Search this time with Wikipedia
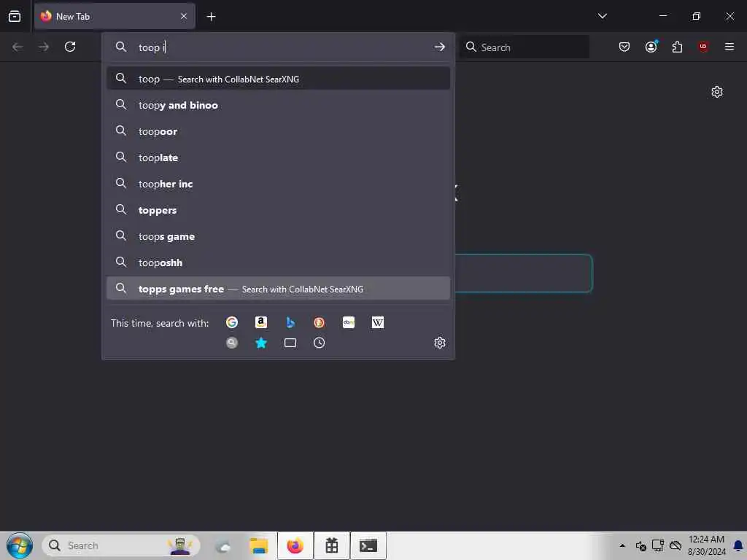747x560 pixels. 377,322
